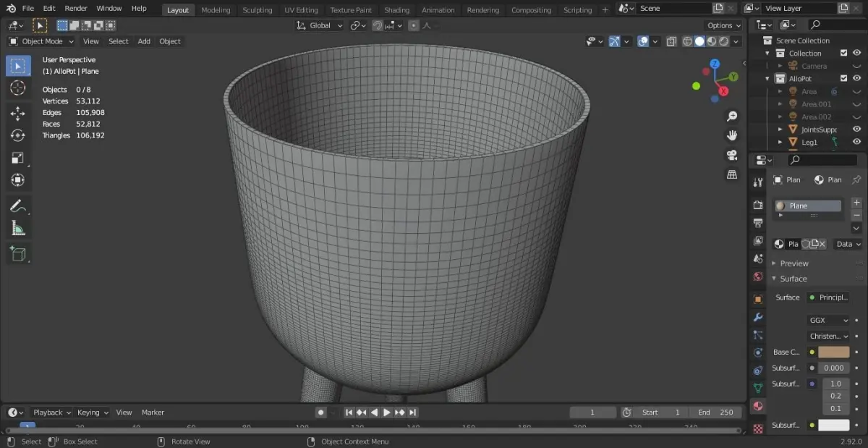The height and width of the screenshot is (448, 868).
Task: Expand the Preview panel
Action: 794,263
